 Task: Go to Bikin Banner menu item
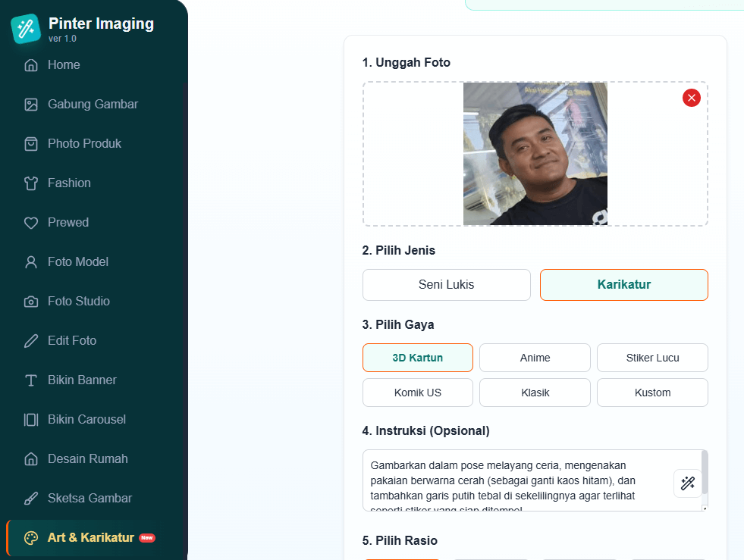tap(82, 380)
